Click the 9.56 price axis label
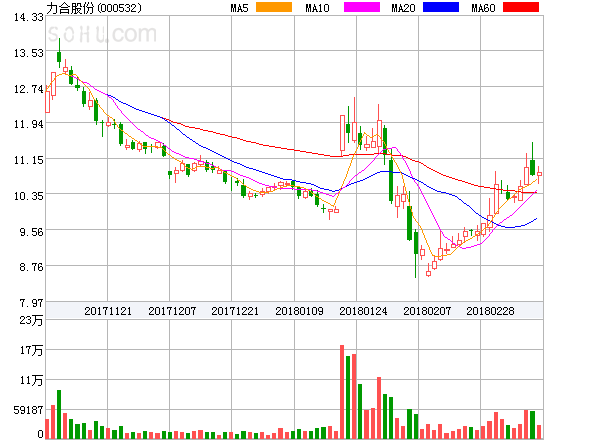The height and width of the screenshot is (440, 600). 31,232
